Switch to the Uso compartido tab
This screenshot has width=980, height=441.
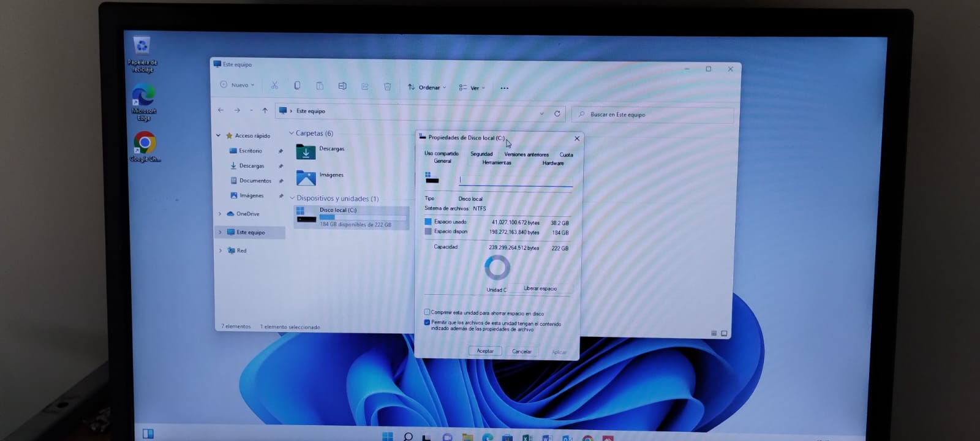point(442,154)
